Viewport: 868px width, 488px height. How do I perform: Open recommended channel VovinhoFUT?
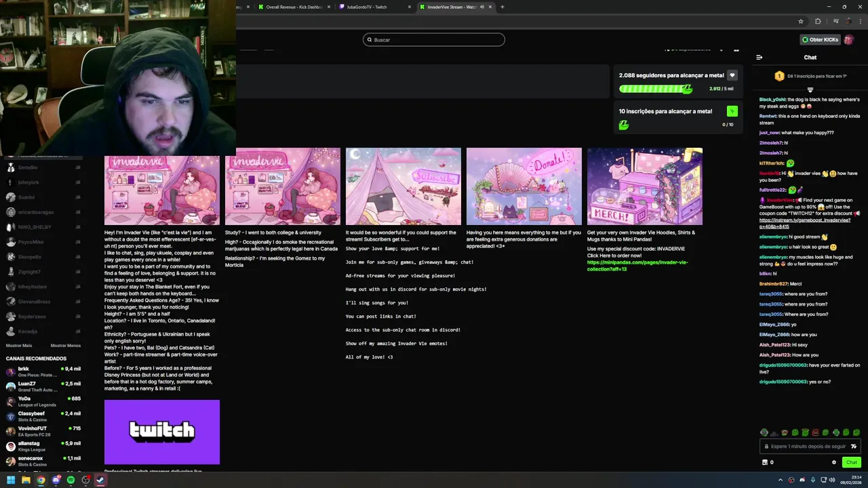pyautogui.click(x=43, y=431)
